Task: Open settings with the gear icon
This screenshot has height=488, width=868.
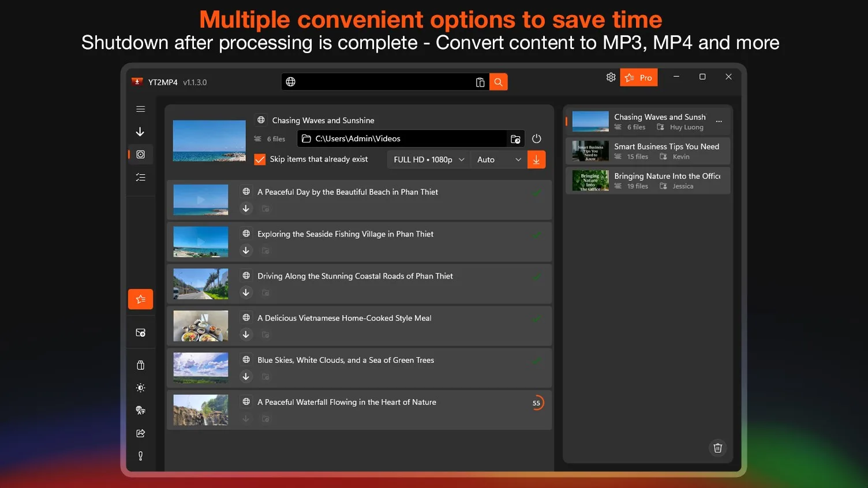Action: point(611,77)
